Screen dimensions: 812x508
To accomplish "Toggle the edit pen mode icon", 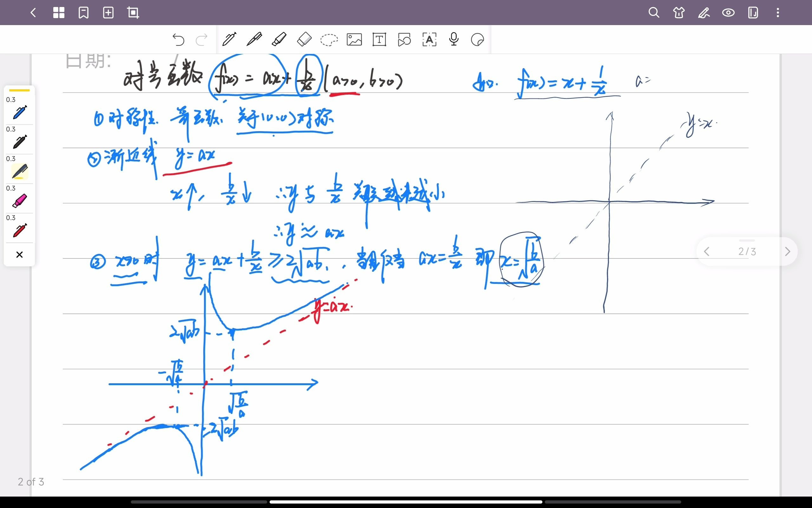I will (704, 13).
